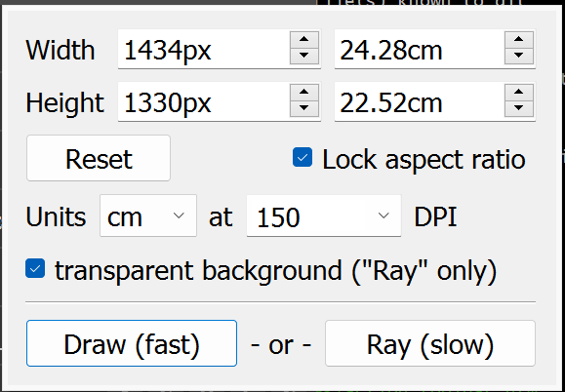
Task: Focus the 24.28cm width field
Action: tap(420, 49)
